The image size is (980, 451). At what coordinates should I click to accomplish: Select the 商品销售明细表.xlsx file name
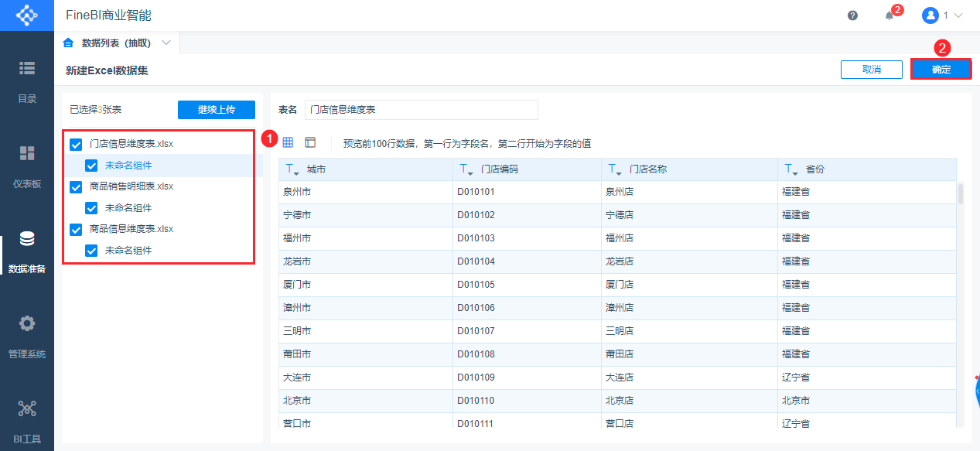pos(131,186)
